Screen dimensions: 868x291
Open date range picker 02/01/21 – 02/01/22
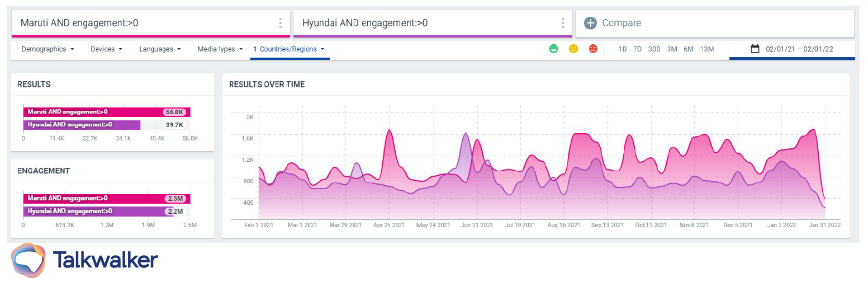click(x=792, y=49)
